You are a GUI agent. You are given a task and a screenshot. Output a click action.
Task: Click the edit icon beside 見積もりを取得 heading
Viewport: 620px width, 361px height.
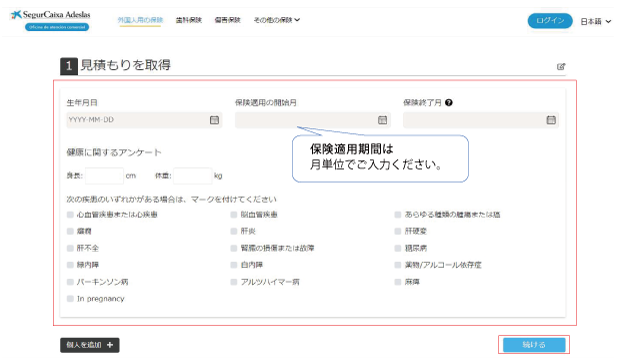click(x=561, y=66)
